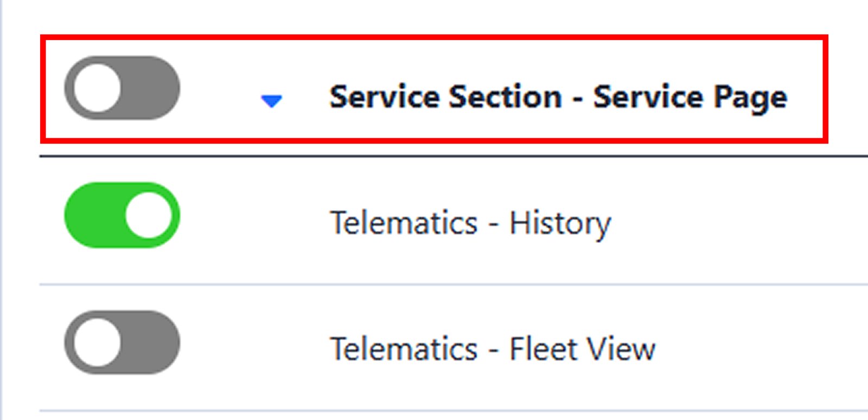Click the words "Fleet View" in the Telematics row
The image size is (868, 420).
tap(582, 349)
